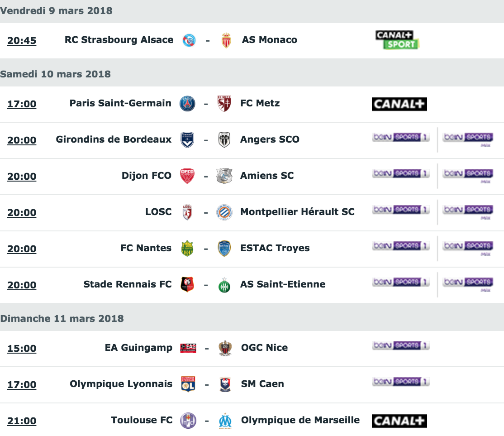504x436 pixels.
Task: Open the 15:00 Guingamp match time link
Action: click(22, 349)
